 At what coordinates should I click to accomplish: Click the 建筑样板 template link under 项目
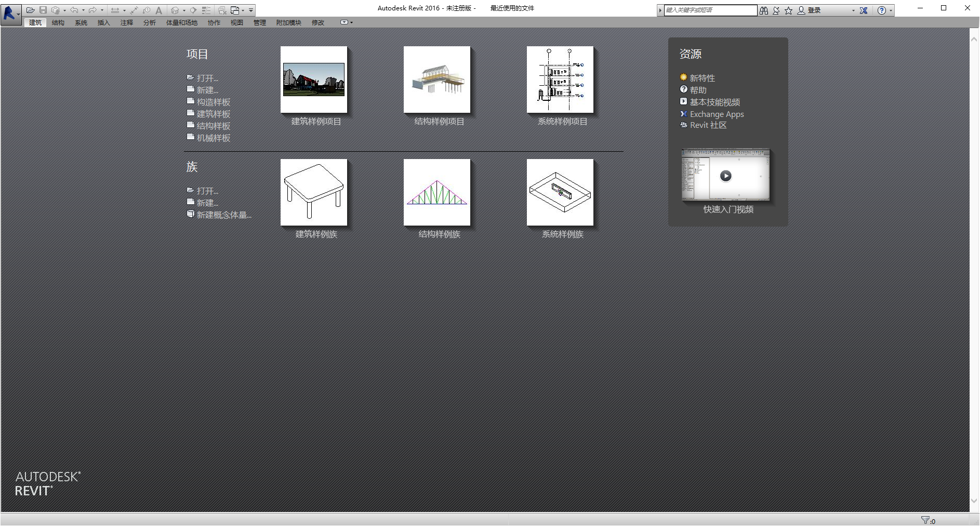point(213,114)
